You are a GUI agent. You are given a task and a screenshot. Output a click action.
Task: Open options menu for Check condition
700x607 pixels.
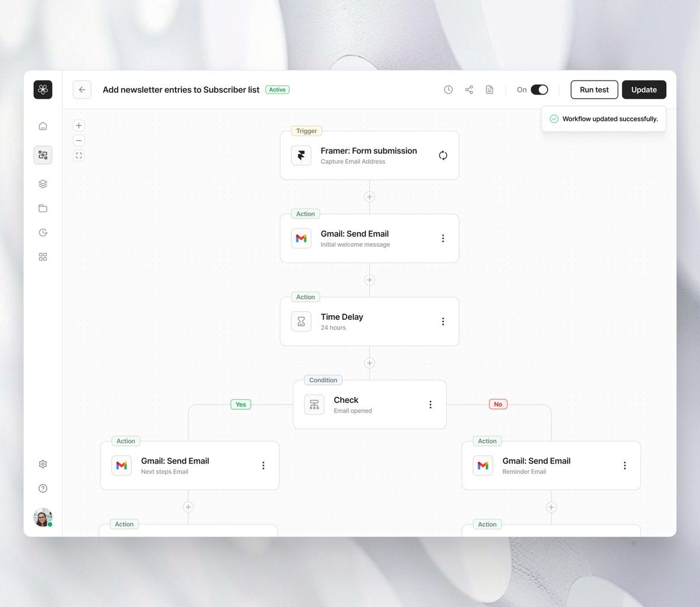pyautogui.click(x=430, y=404)
